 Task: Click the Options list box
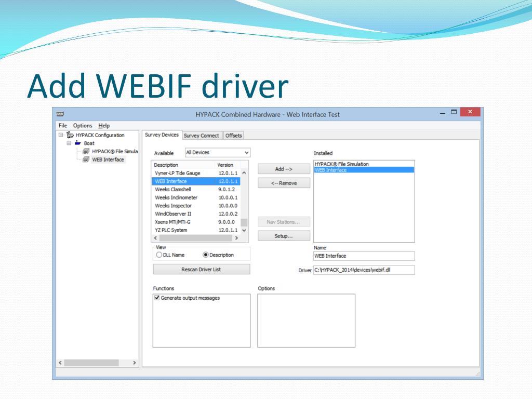point(307,321)
